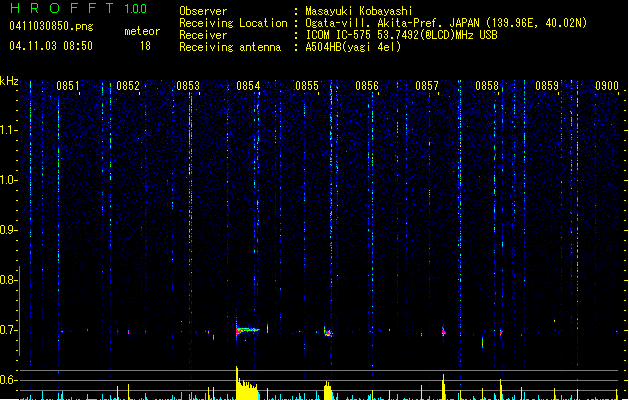Click the 0851 time marker

pyautogui.click(x=67, y=86)
